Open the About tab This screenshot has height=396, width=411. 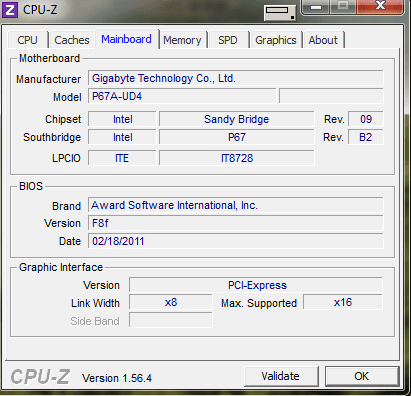[323, 40]
